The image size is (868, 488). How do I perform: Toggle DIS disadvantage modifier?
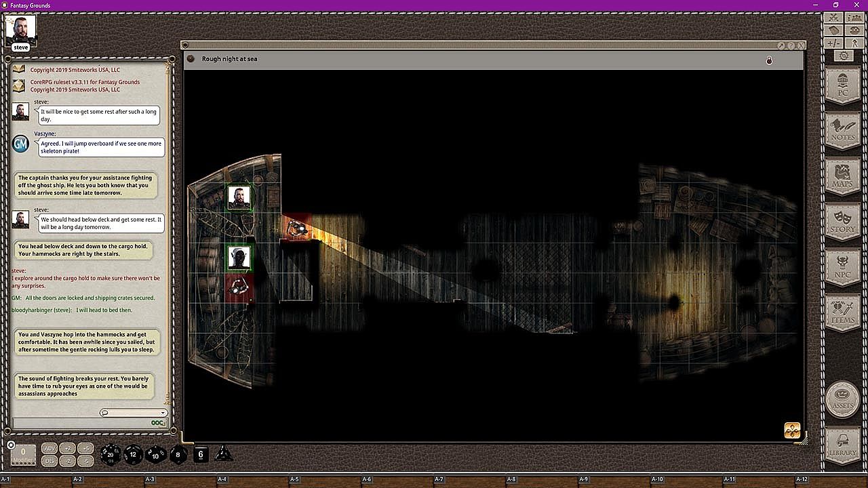(50, 461)
